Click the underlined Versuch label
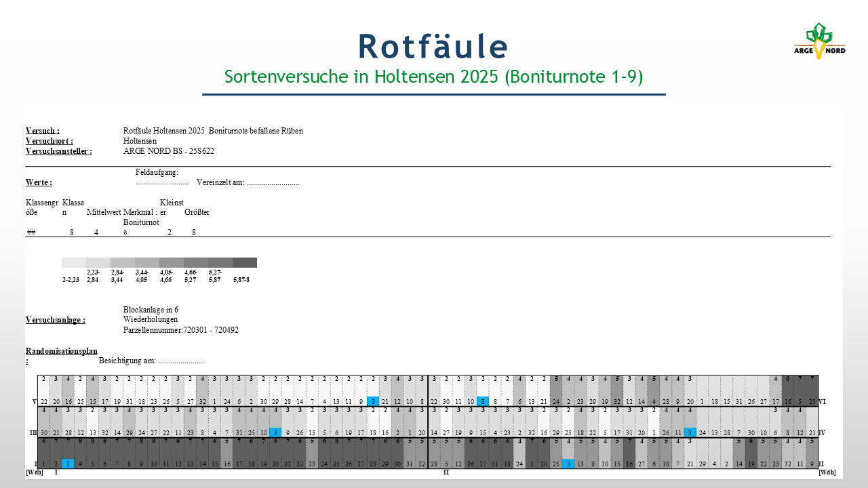868x488 pixels. click(x=43, y=131)
